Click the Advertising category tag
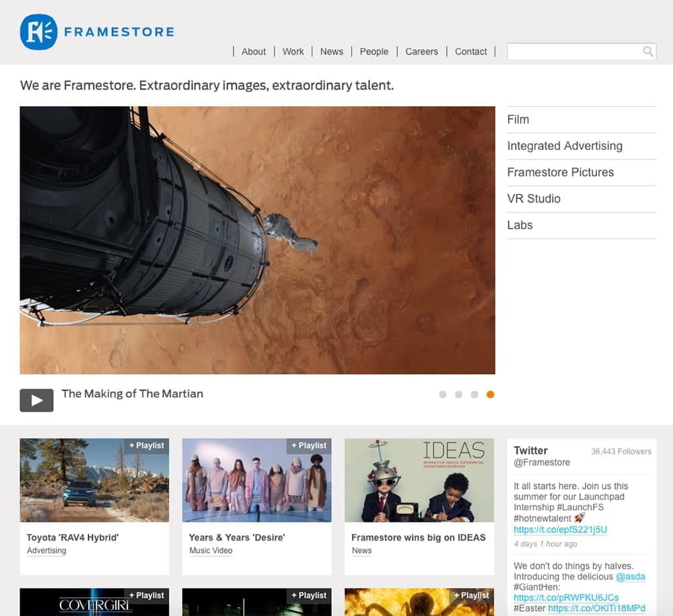Viewport: 673px width, 616px height. (x=46, y=550)
